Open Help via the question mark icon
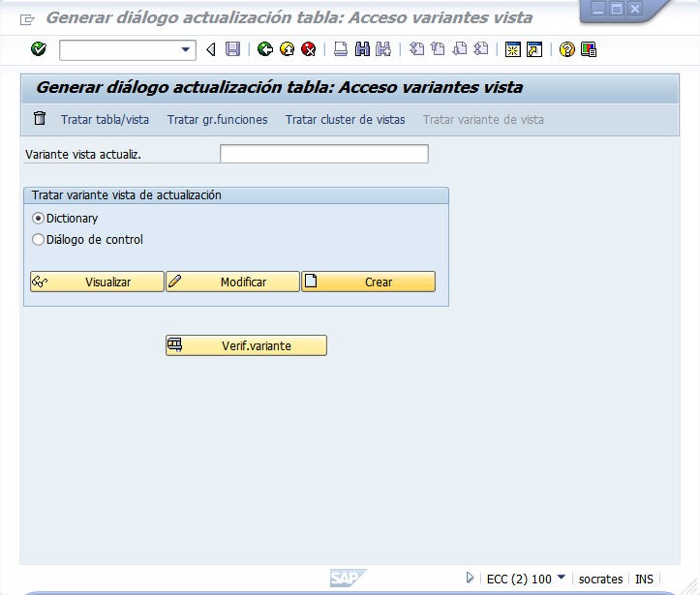Image resolution: width=700 pixels, height=595 pixels. click(567, 49)
